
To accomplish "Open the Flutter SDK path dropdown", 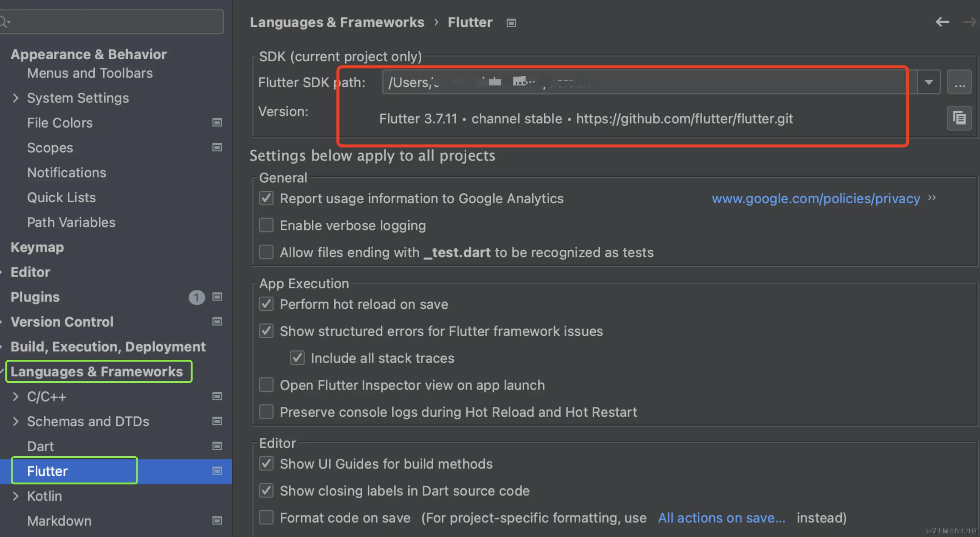I will pos(929,82).
